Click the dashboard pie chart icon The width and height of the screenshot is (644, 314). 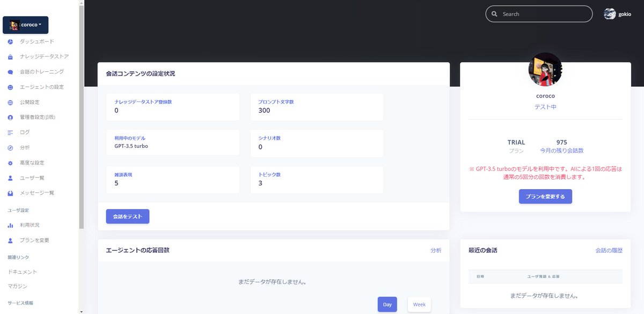tap(10, 42)
